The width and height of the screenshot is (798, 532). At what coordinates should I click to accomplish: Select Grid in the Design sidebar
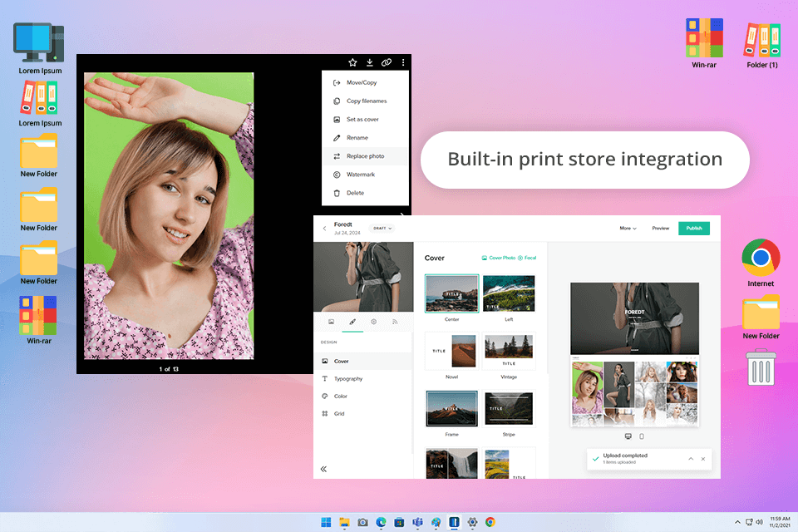click(362, 413)
